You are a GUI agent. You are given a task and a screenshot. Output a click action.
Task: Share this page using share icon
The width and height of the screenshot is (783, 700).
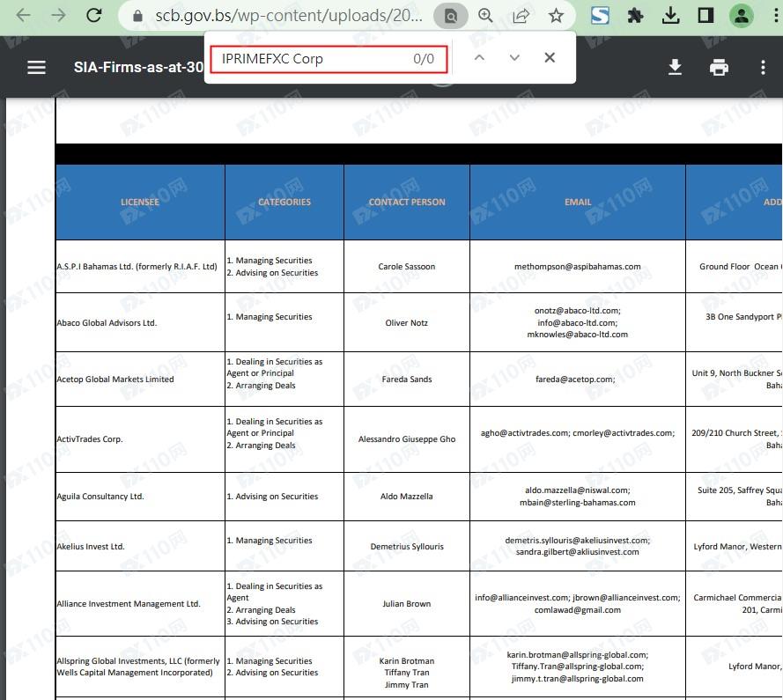point(521,15)
